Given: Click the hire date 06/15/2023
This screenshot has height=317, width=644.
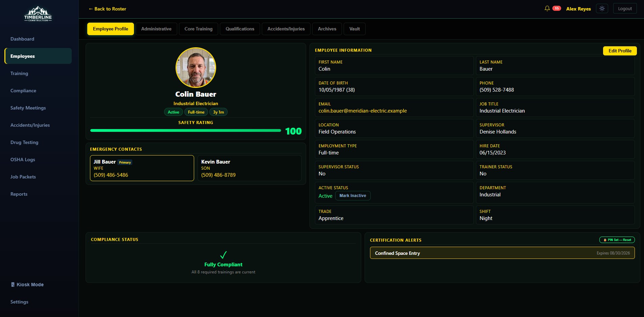Looking at the screenshot, I should point(492,153).
